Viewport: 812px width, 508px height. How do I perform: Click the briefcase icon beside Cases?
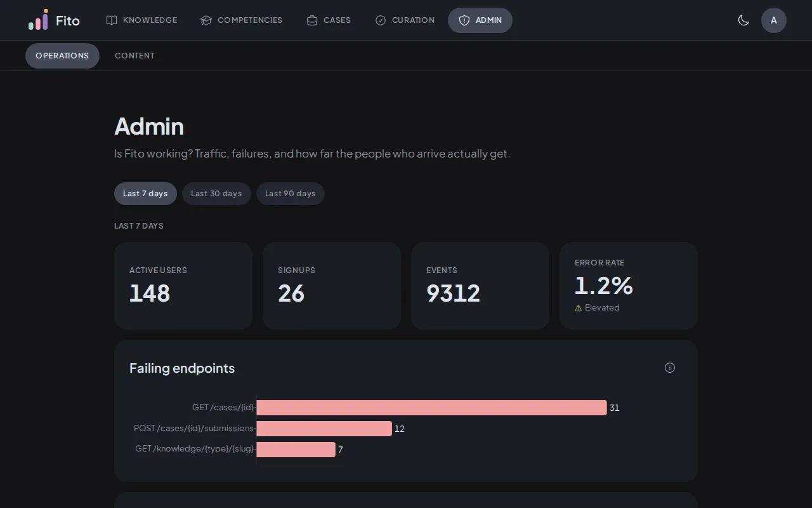tap(312, 20)
